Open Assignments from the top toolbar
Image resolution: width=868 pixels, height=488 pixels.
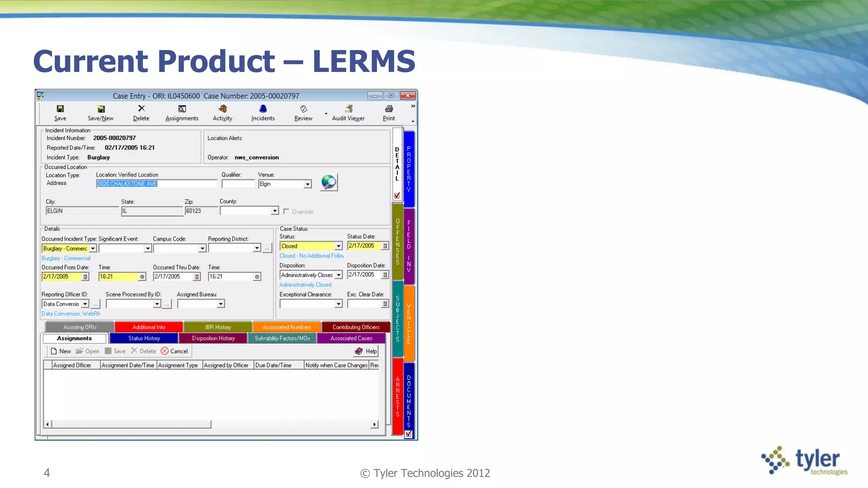(182, 109)
